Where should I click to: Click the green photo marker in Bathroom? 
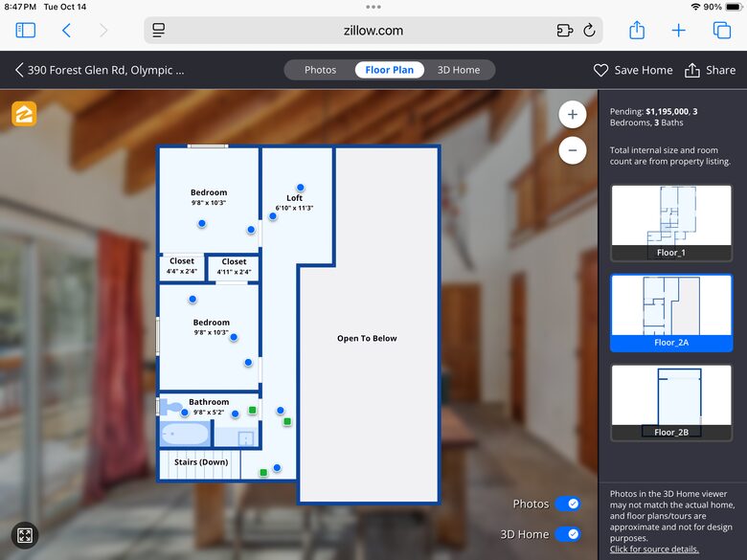pos(253,410)
